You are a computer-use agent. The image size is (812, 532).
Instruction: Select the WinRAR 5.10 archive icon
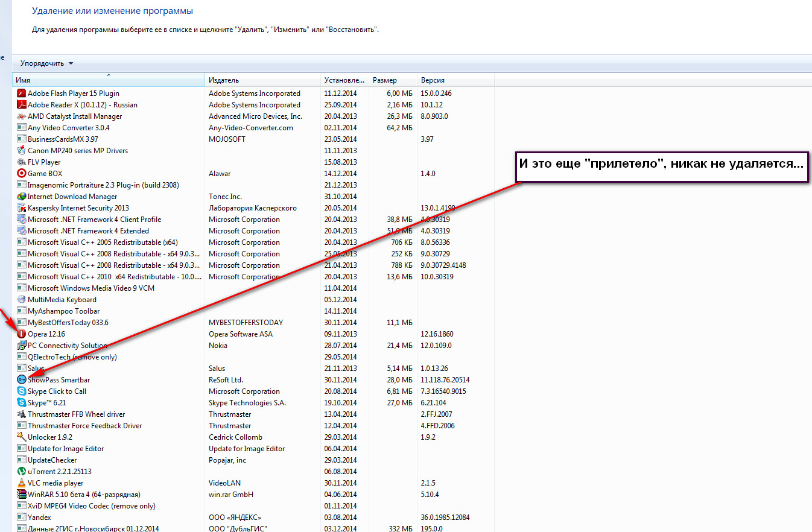point(22,495)
